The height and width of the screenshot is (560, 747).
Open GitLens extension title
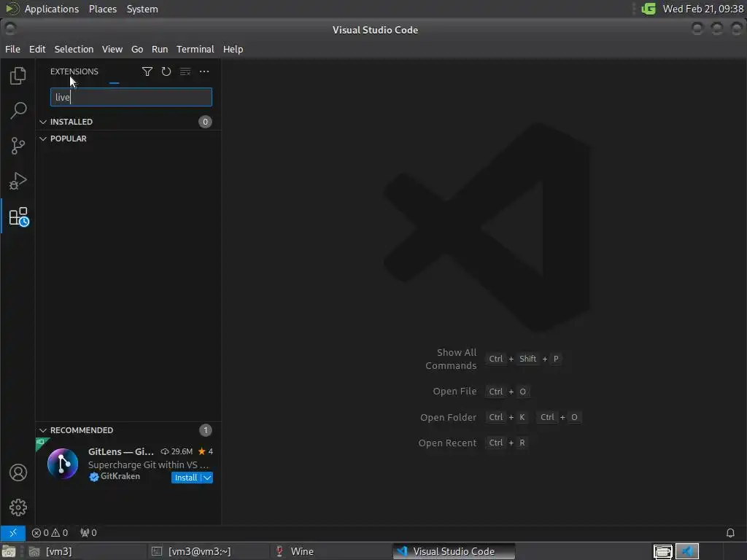121,451
